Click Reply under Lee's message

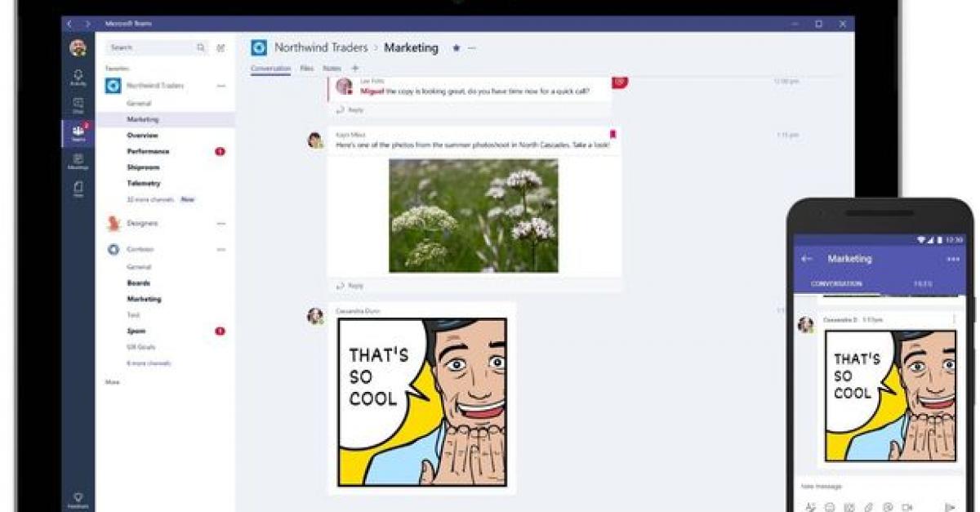pyautogui.click(x=351, y=109)
